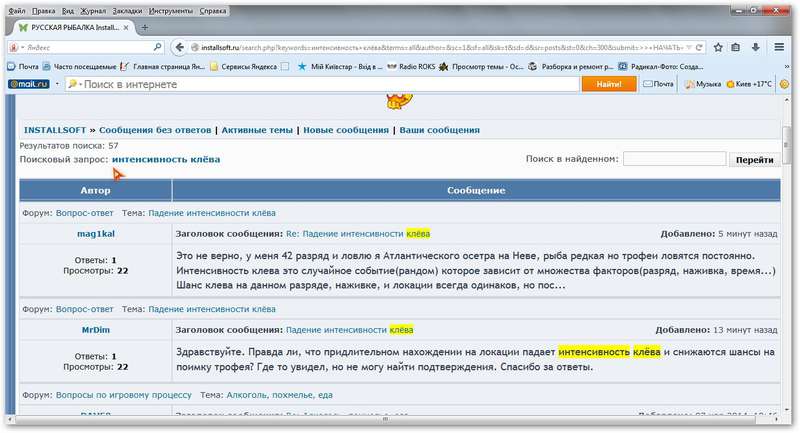This screenshot has width=800, height=433.
Task: Open Разборка и ремонт bookmark
Action: [x=570, y=66]
